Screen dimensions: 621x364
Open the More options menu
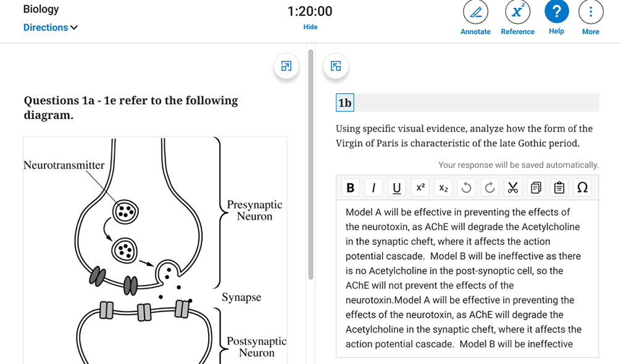(x=591, y=13)
